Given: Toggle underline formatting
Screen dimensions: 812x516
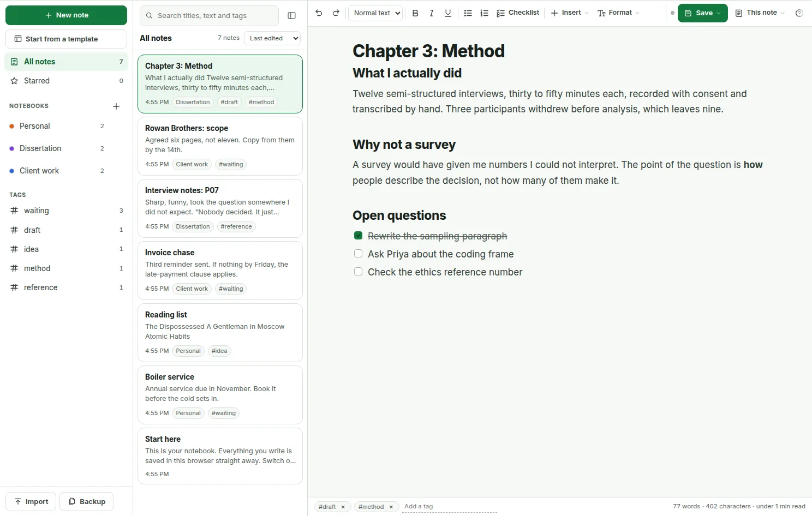Looking at the screenshot, I should point(448,13).
